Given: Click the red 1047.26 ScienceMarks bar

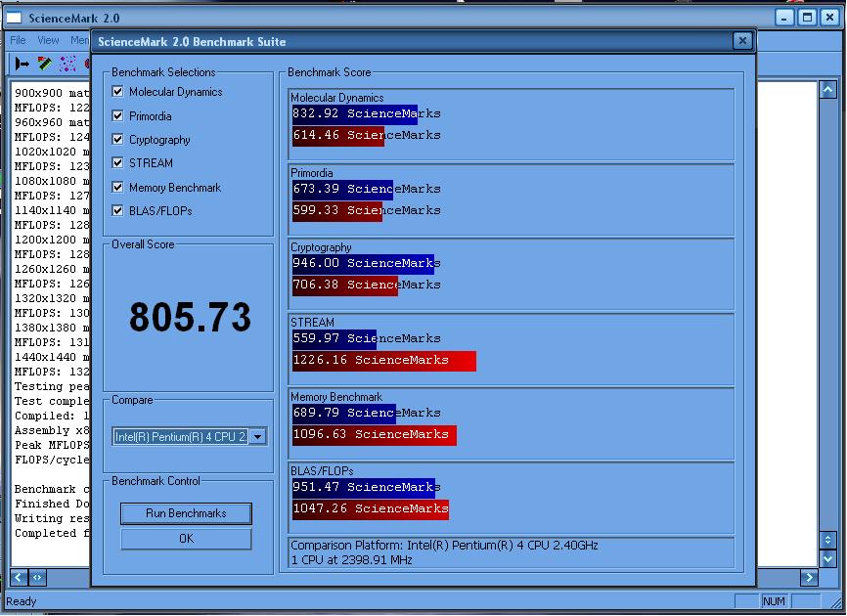Looking at the screenshot, I should pyautogui.click(x=371, y=509).
